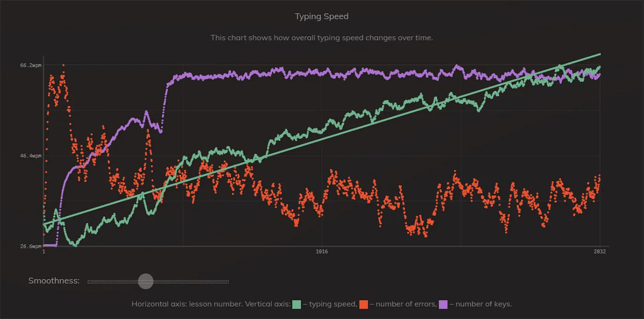Click the '1' x-axis lesson label
The width and height of the screenshot is (644, 319).
pos(43,252)
